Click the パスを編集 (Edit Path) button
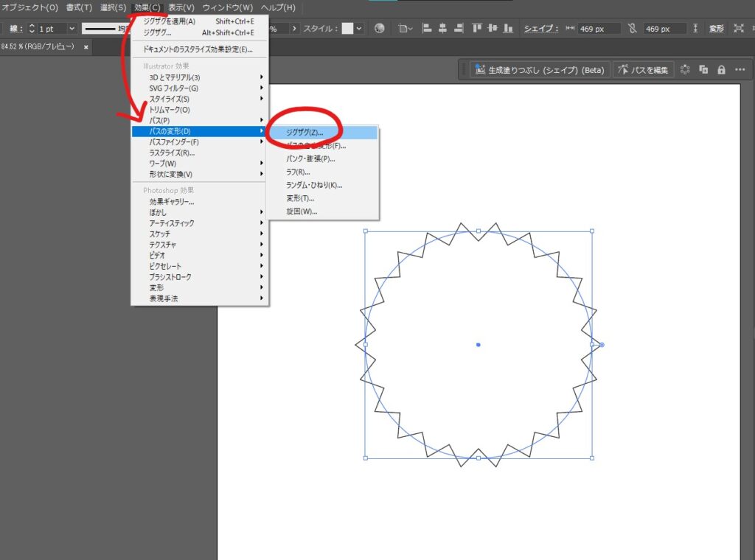This screenshot has height=560, width=755. pyautogui.click(x=643, y=70)
